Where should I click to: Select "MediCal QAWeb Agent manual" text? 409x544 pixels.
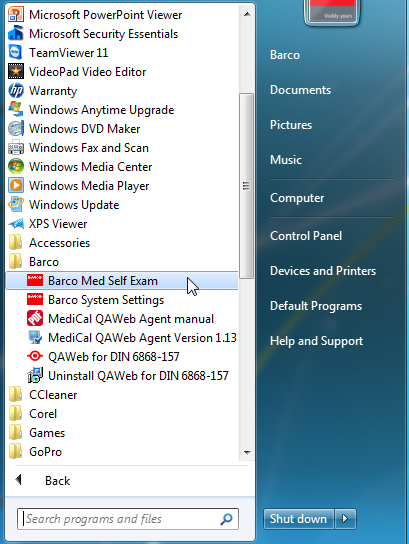point(131,319)
